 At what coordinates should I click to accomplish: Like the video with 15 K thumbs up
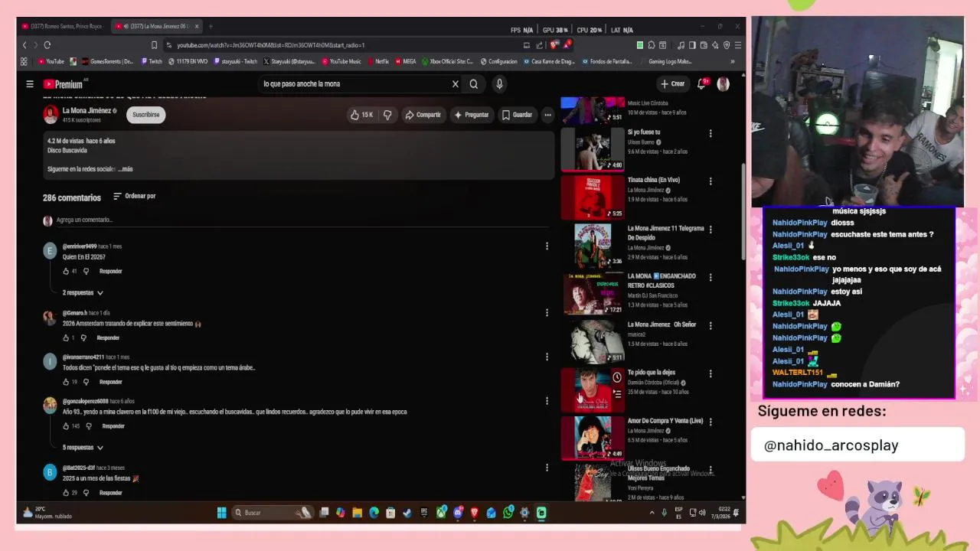(x=361, y=115)
